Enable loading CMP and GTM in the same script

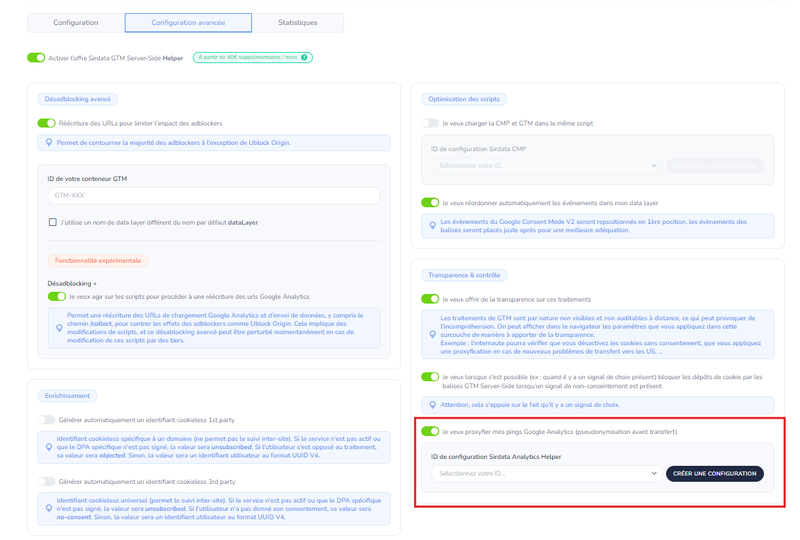pyautogui.click(x=430, y=123)
